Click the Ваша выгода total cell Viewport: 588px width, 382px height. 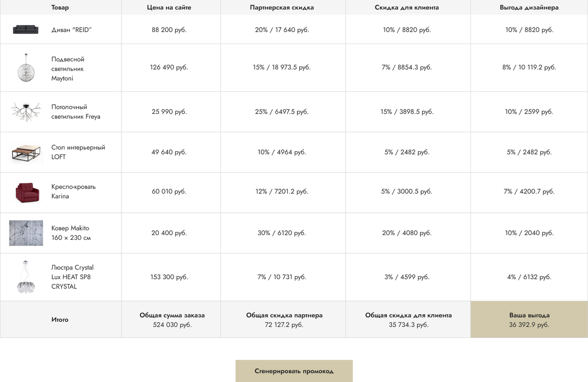(529, 319)
